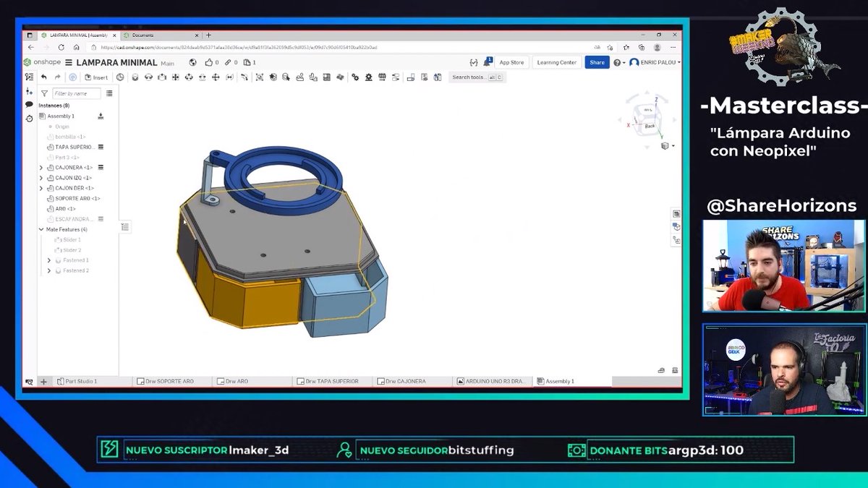Select the Assembly 1 root item
The width and height of the screenshot is (868, 488).
(x=61, y=116)
